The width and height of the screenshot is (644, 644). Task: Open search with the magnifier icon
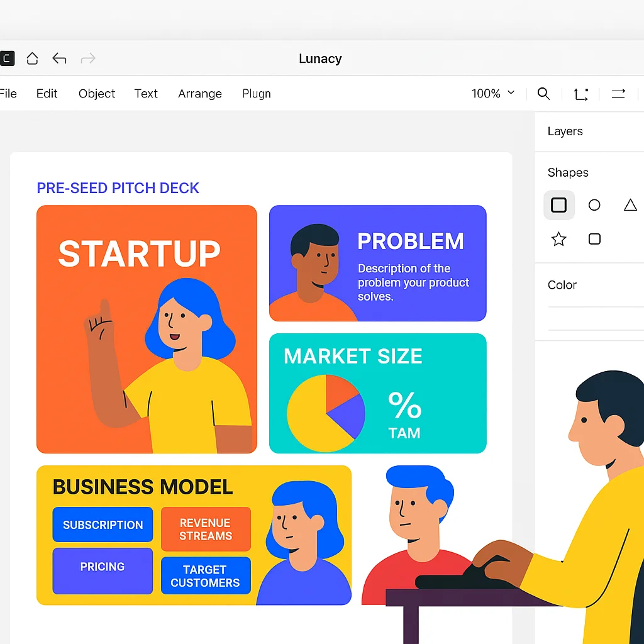tap(543, 93)
